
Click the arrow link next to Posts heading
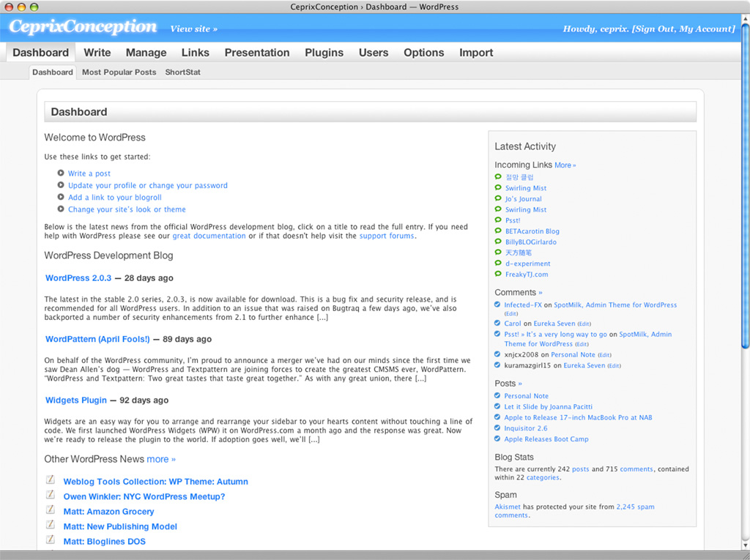click(520, 384)
